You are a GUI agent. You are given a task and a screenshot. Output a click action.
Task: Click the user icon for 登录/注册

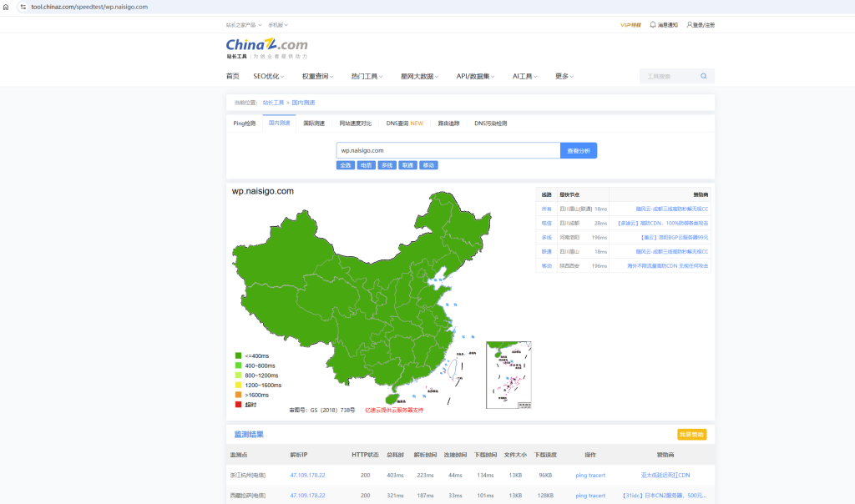click(690, 25)
